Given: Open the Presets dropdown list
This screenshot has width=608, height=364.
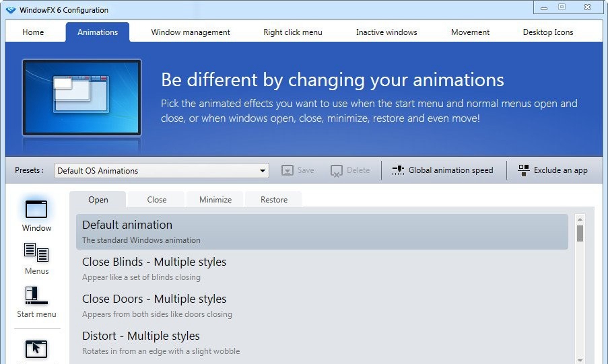Looking at the screenshot, I should click(162, 171).
